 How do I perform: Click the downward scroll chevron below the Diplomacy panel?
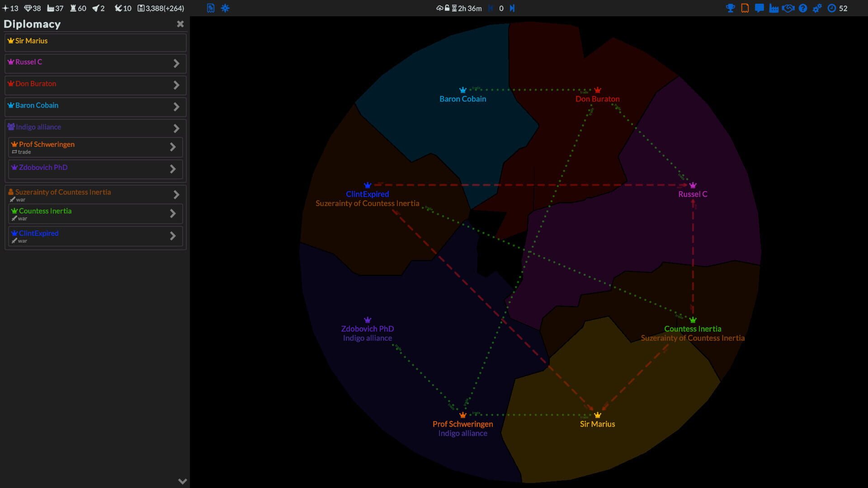click(182, 481)
